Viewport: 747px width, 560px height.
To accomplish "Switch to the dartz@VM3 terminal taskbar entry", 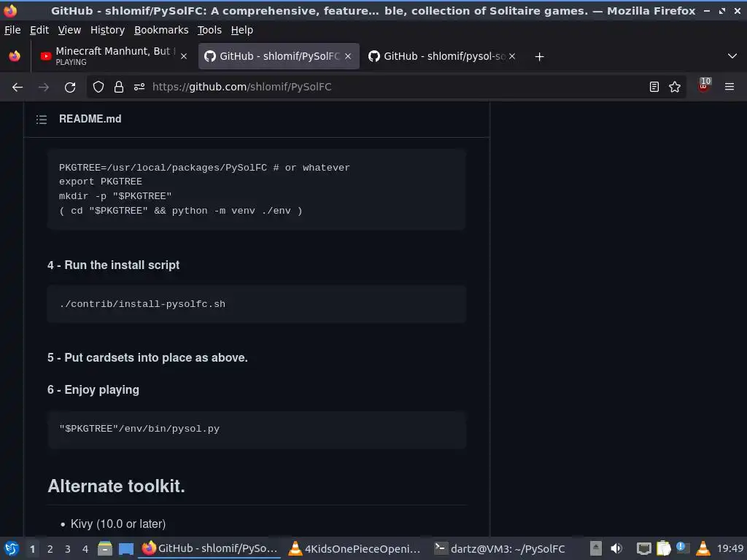I will 500,548.
